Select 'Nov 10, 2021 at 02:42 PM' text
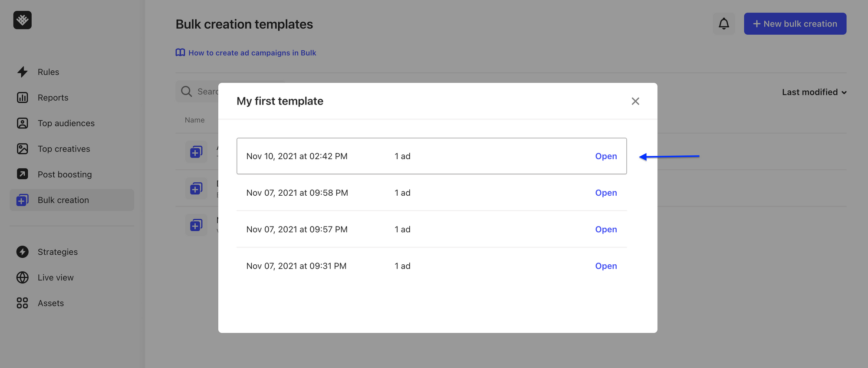 pyautogui.click(x=297, y=156)
